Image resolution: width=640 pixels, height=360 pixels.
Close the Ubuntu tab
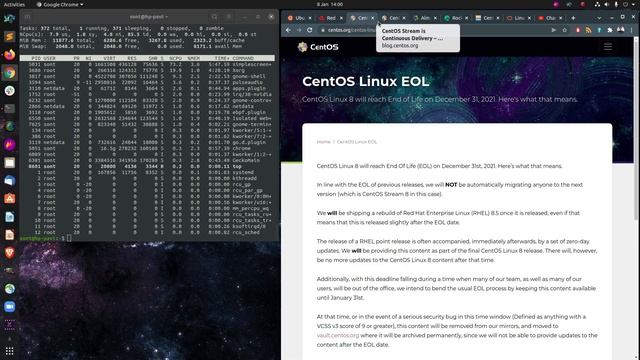coord(310,18)
